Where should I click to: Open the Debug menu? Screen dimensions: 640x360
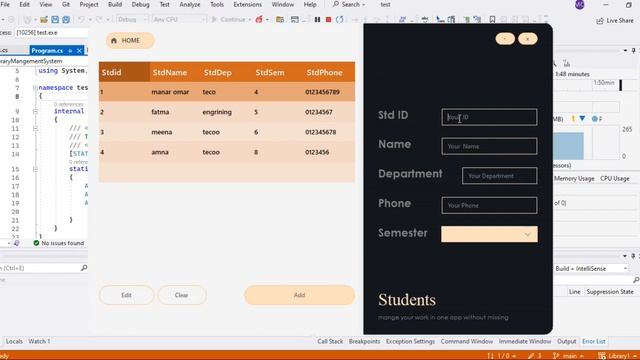click(x=140, y=4)
